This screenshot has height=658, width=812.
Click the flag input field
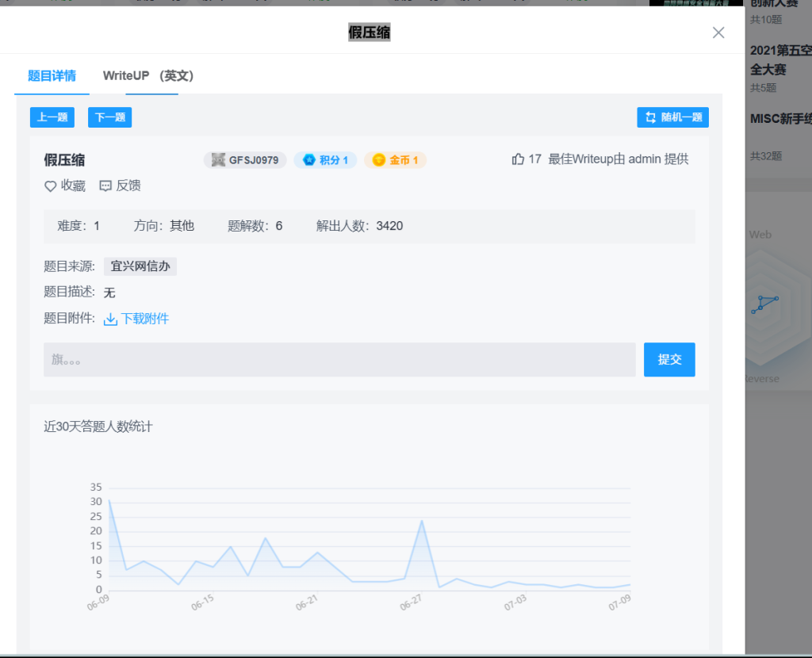click(x=339, y=360)
